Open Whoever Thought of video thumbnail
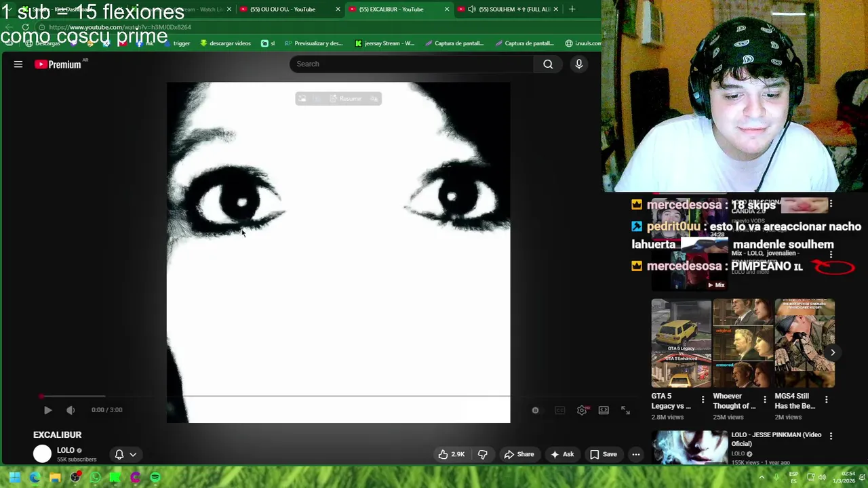Image resolution: width=868 pixels, height=488 pixels. 743,344
